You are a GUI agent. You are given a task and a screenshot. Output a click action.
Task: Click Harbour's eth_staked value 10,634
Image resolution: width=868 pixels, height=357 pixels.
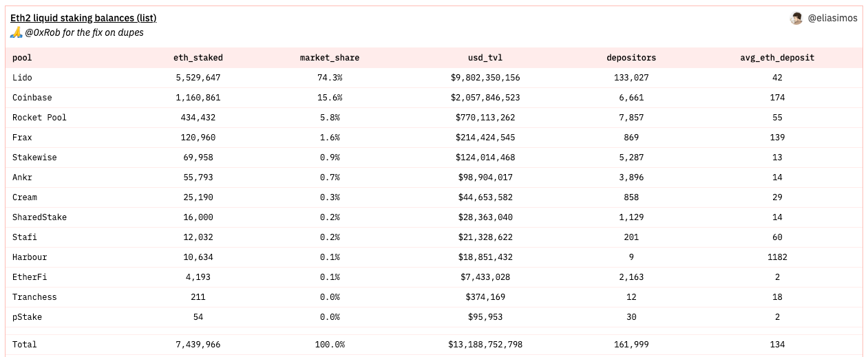point(198,257)
